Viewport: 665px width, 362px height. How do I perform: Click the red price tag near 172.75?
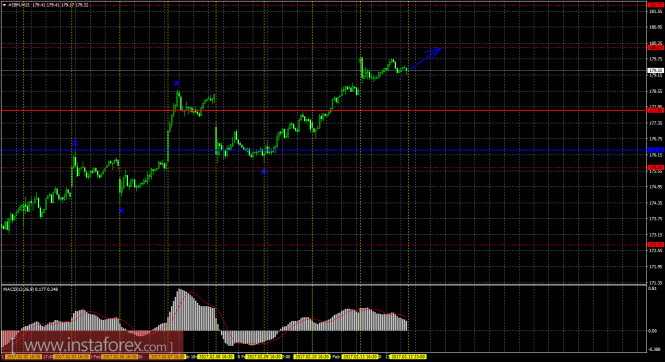click(656, 245)
